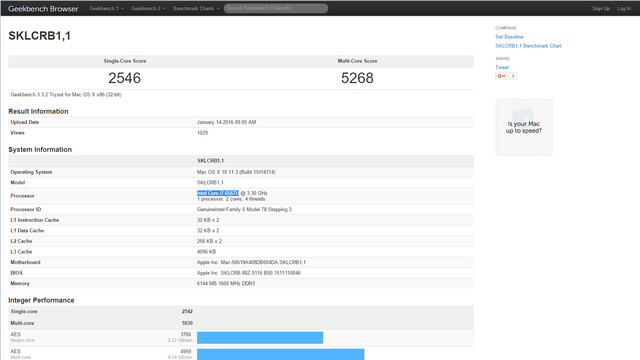Select the L1 Data Cache 32 KB value
The height and width of the screenshot is (360, 640).
[x=208, y=231]
